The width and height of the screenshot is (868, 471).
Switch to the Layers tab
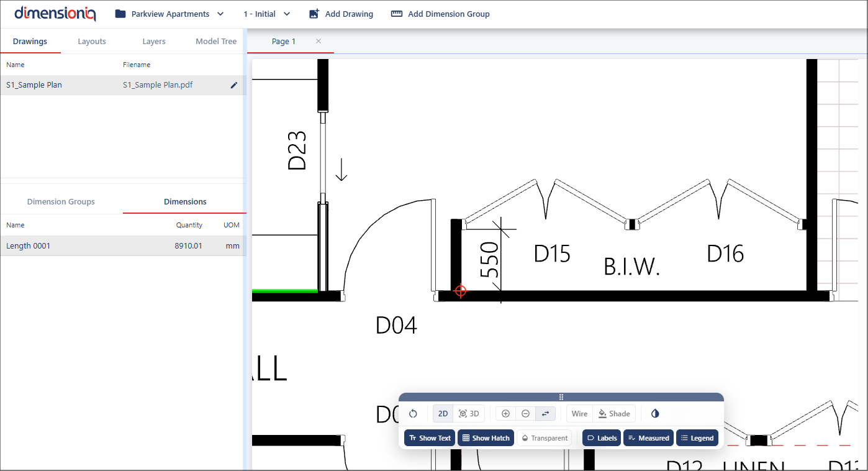[x=154, y=42]
